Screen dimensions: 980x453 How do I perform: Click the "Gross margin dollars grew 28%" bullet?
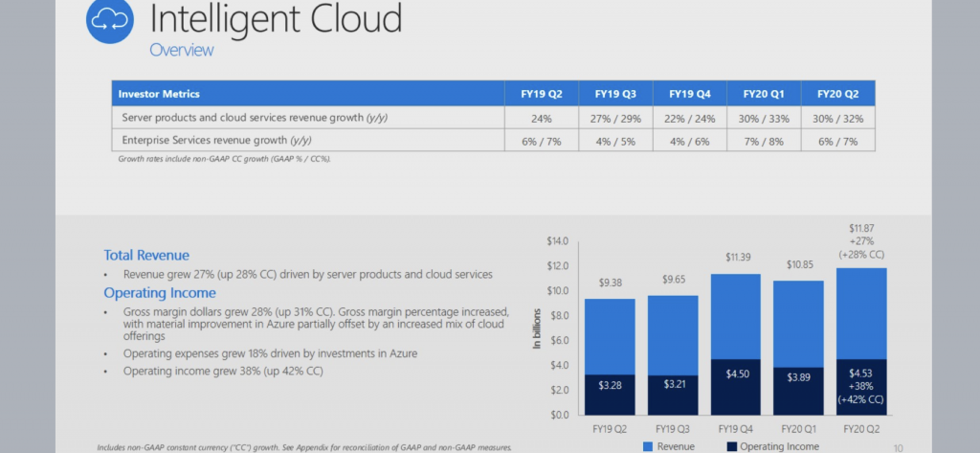coord(317,324)
